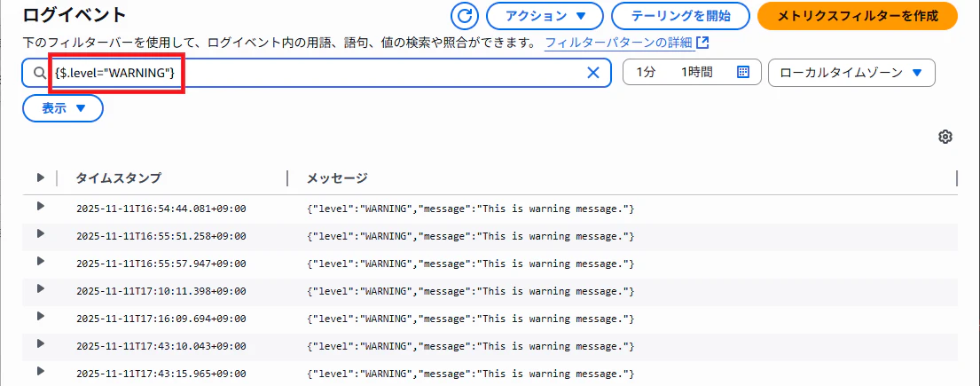Select timestamp 2025-11-11T17:10:11.398+09:00
The image size is (980, 386).
161,292
